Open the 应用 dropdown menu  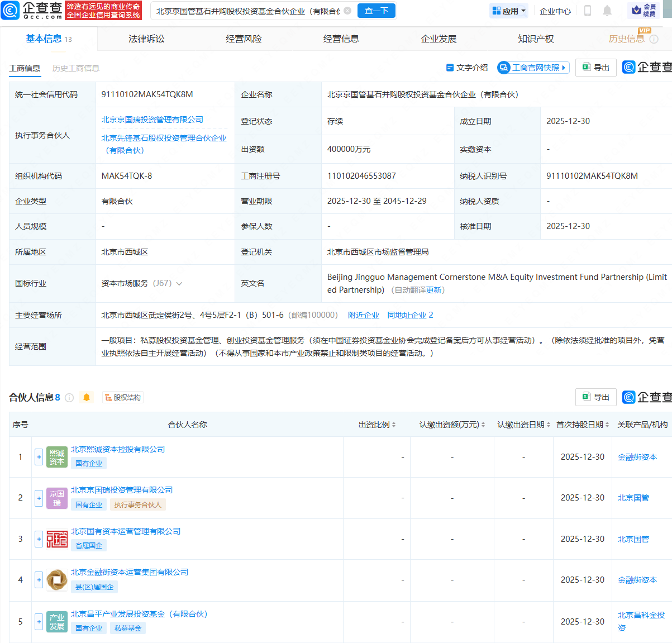pyautogui.click(x=509, y=11)
